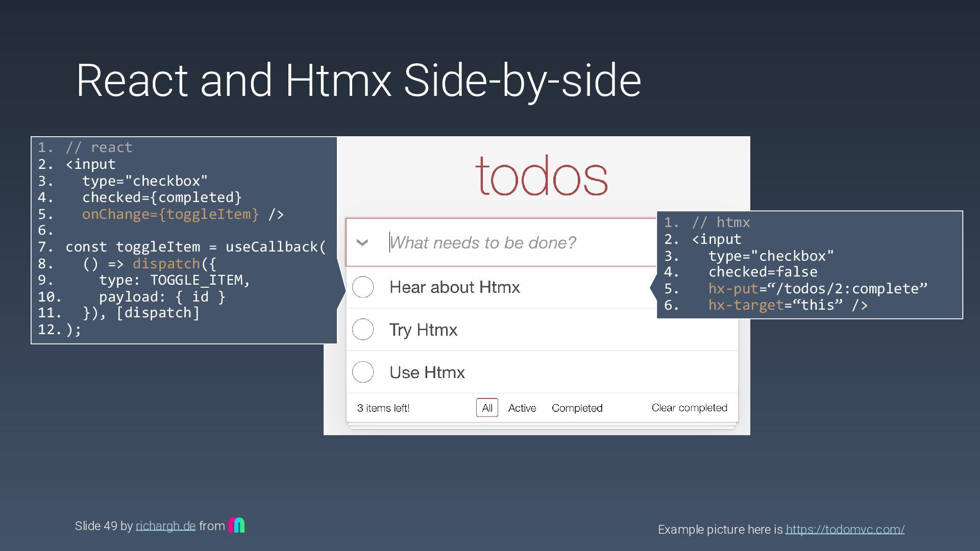Click the toggle-all chevron arrow
Image resolution: width=980 pixels, height=551 pixels.
(362, 243)
